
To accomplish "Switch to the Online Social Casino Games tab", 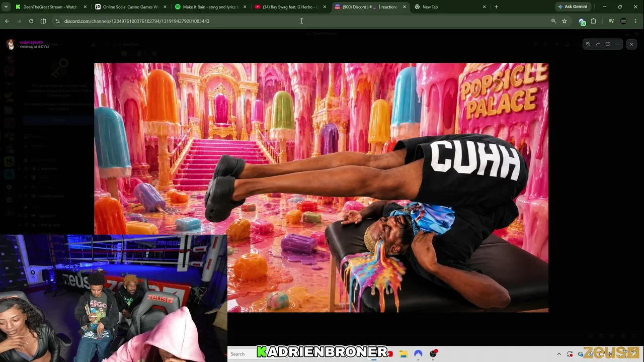I will click(131, 7).
